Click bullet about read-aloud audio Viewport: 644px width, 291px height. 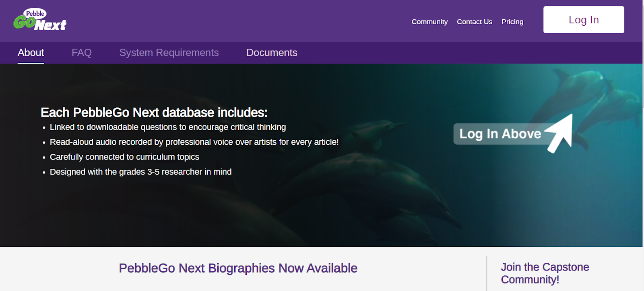(194, 142)
